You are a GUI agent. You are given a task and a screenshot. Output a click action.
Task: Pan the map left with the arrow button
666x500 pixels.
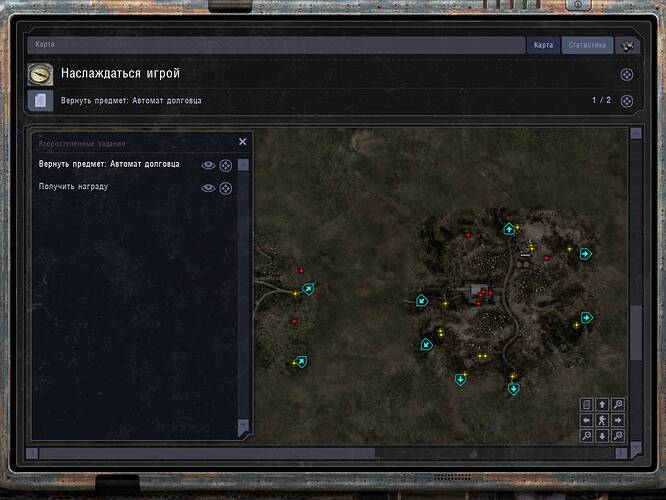tap(587, 420)
